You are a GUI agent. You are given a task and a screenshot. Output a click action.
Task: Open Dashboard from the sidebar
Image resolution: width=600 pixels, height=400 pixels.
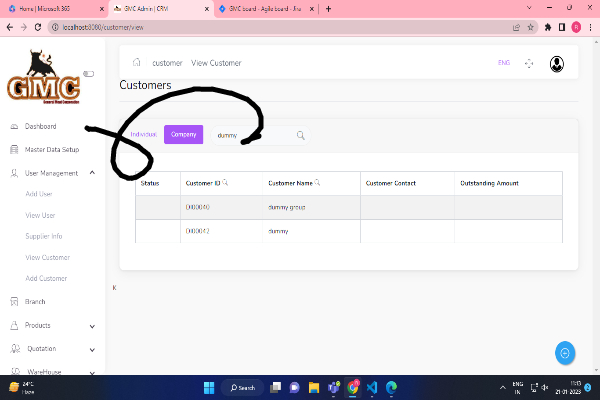40,126
